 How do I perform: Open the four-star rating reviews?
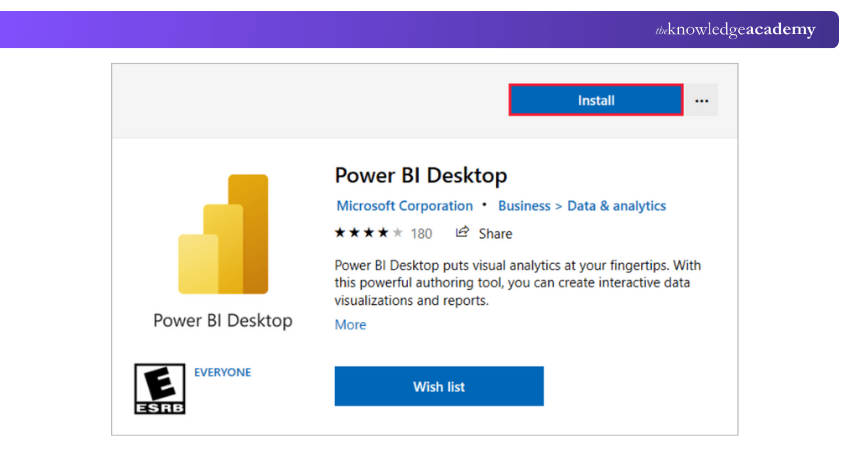369,233
